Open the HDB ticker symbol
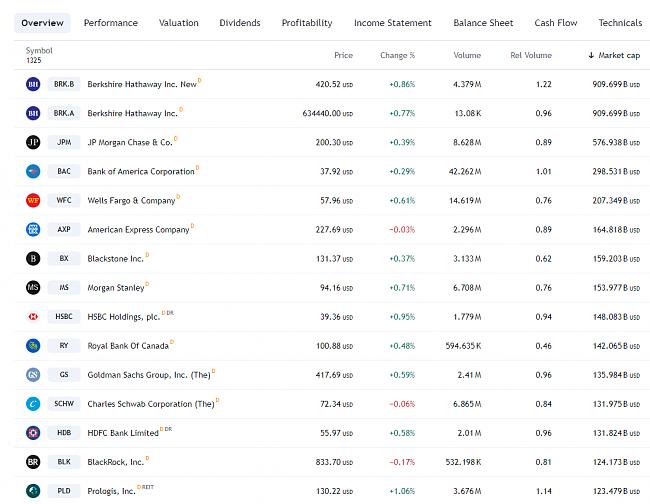The width and height of the screenshot is (650, 504). 64,433
